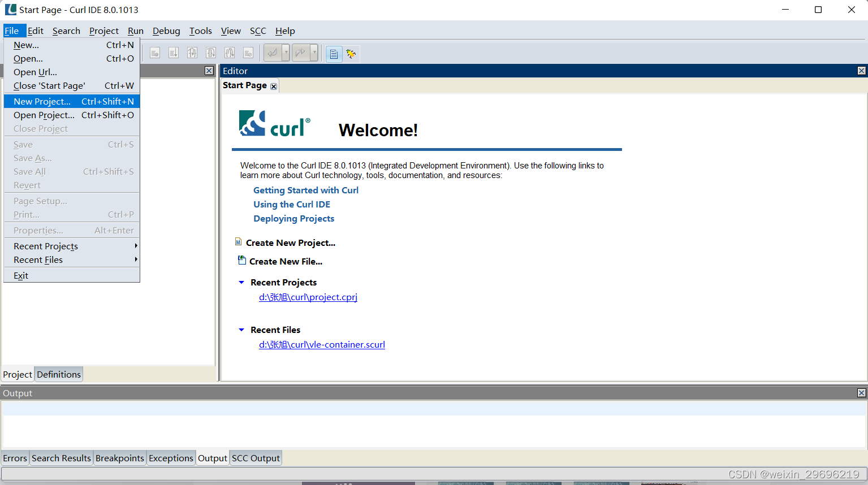Switch to the Errors tab
This screenshot has width=868, height=485.
tap(15, 458)
